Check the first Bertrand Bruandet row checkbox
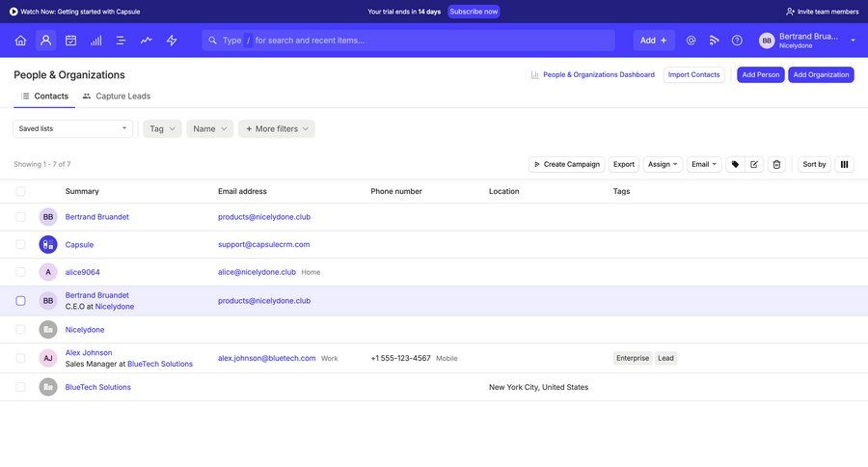This screenshot has height=467, width=868. click(x=20, y=216)
